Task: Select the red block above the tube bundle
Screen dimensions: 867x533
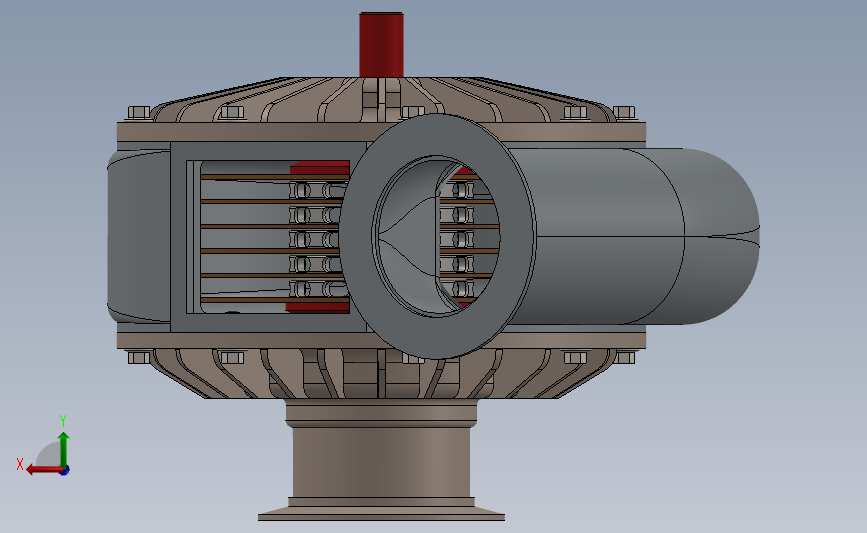Action: click(321, 168)
